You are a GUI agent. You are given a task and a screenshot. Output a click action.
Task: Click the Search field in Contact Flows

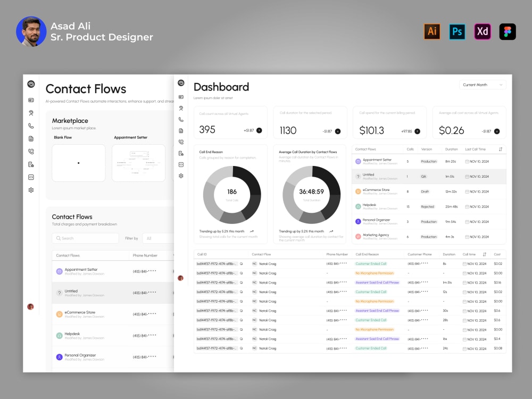click(x=86, y=238)
